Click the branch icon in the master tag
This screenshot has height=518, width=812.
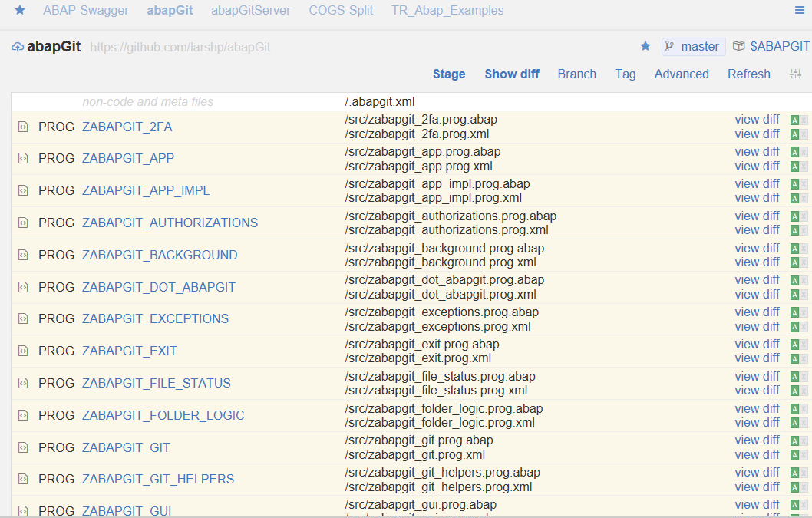[x=669, y=47]
